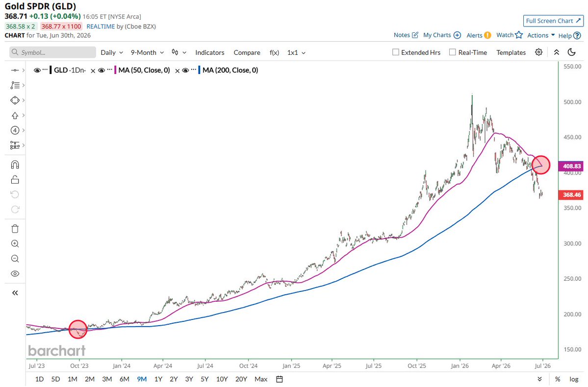Click the blue MA 200 color swatch
588x387 pixels.
pos(199,70)
